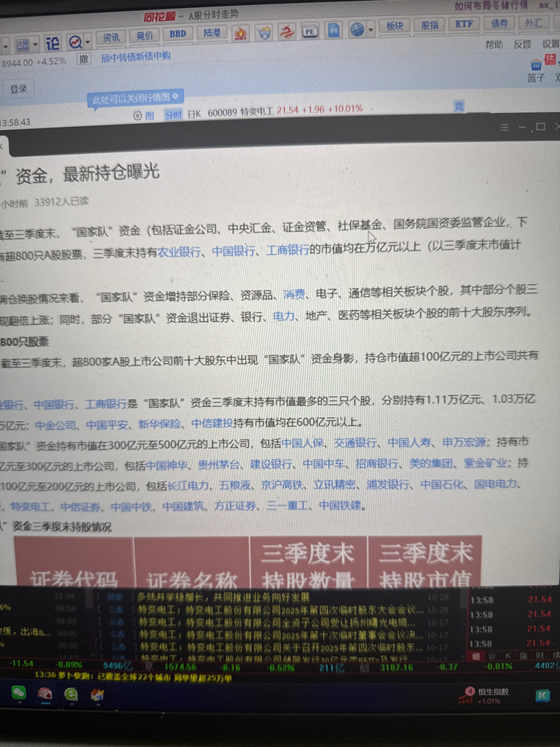Viewport: 560px width, 747px height.
Task: Open the 中信建投 stock link
Action: 212,423
